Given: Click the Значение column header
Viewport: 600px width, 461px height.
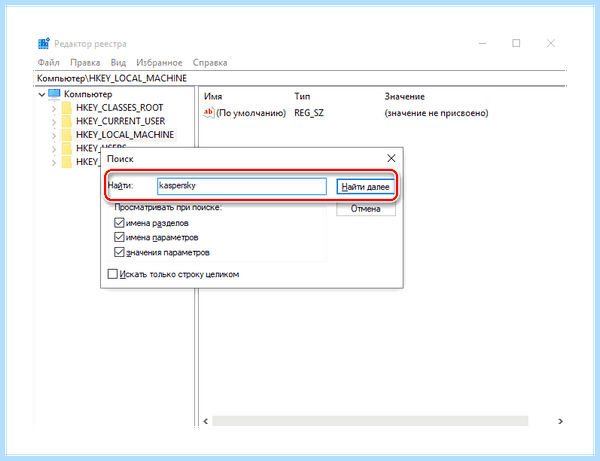Looking at the screenshot, I should pyautogui.click(x=404, y=96).
